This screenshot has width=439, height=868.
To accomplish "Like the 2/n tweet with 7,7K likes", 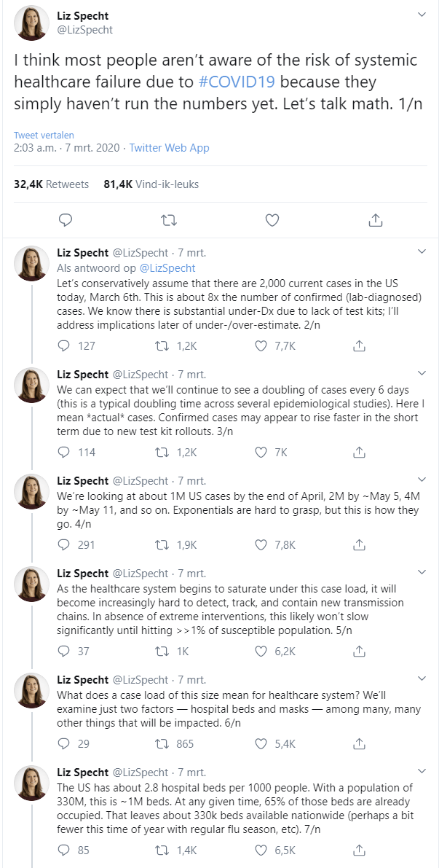I will [x=262, y=345].
